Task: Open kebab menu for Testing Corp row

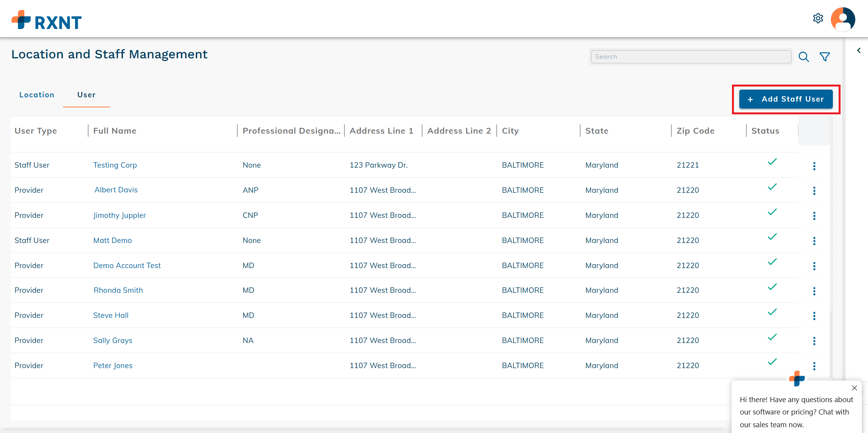Action: [x=814, y=166]
